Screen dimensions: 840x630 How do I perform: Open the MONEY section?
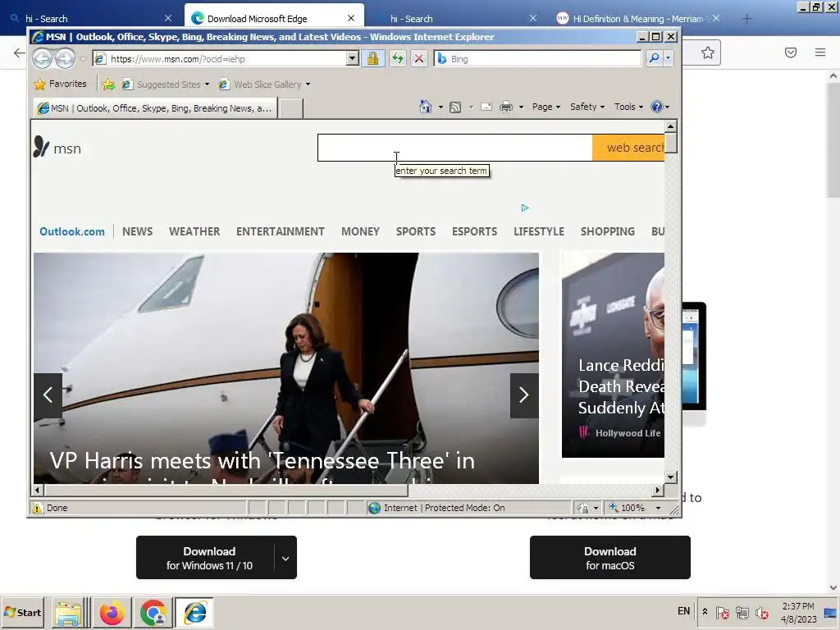pyautogui.click(x=361, y=231)
